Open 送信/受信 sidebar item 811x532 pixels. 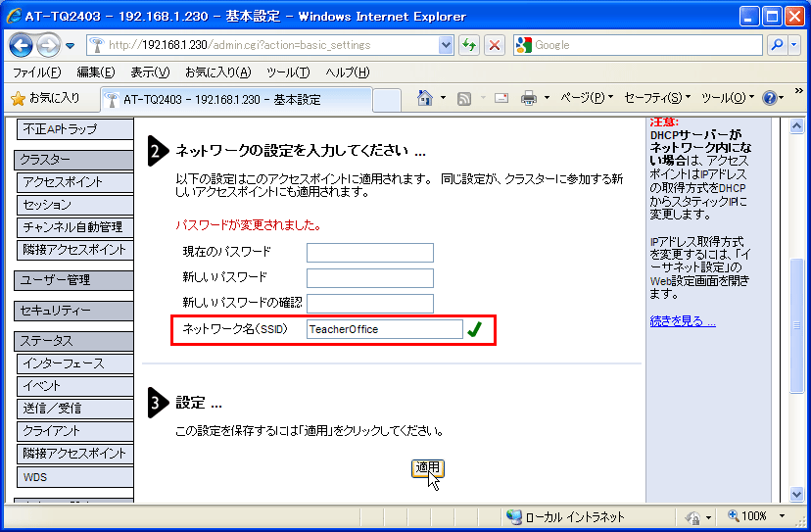[x=75, y=409]
